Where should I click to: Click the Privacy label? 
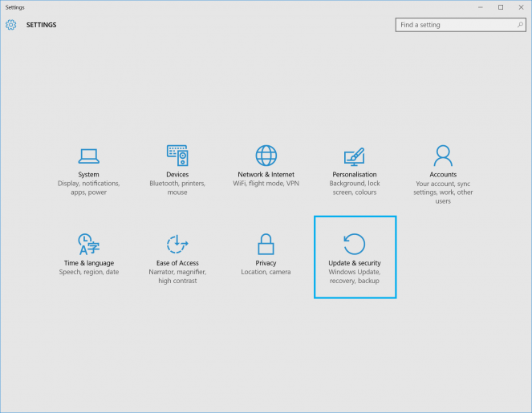tap(266, 263)
